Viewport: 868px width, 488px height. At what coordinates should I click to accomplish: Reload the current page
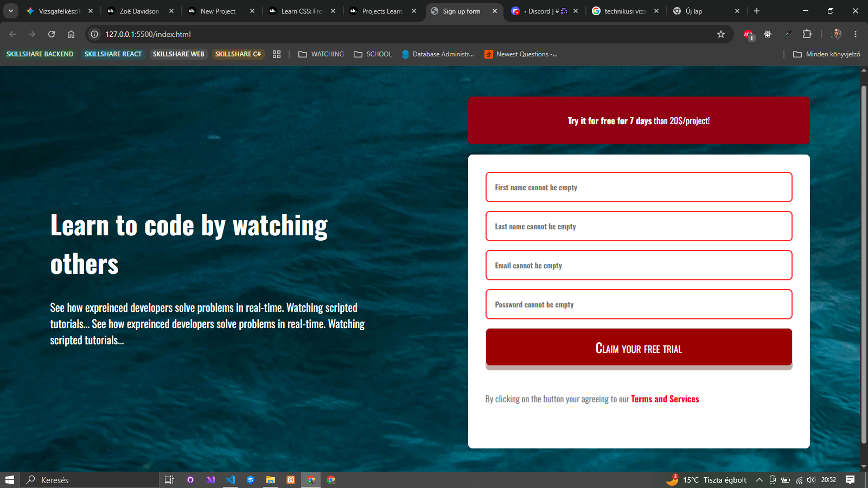52,34
